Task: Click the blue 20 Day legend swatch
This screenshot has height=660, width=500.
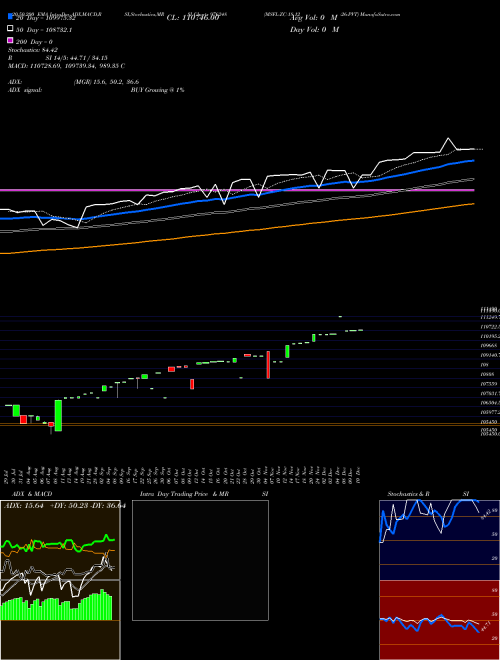Action: tap(10, 17)
